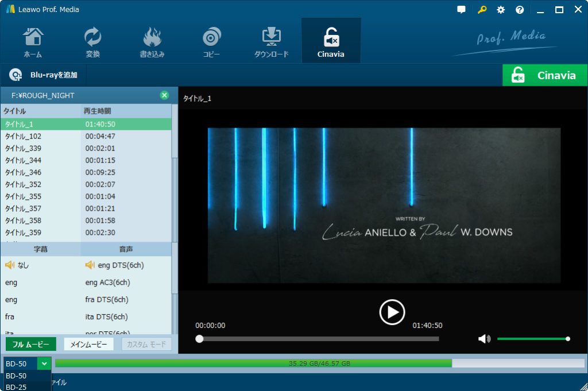The image size is (588, 391).
Task: Select the fra DTS(6ch) audio track
Action: coord(126,300)
